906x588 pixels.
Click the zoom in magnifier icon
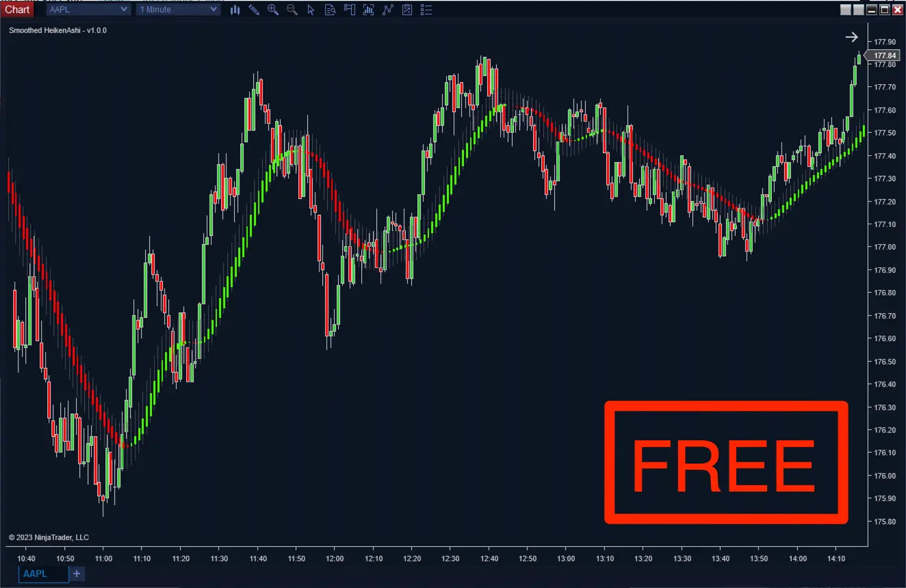coord(273,10)
